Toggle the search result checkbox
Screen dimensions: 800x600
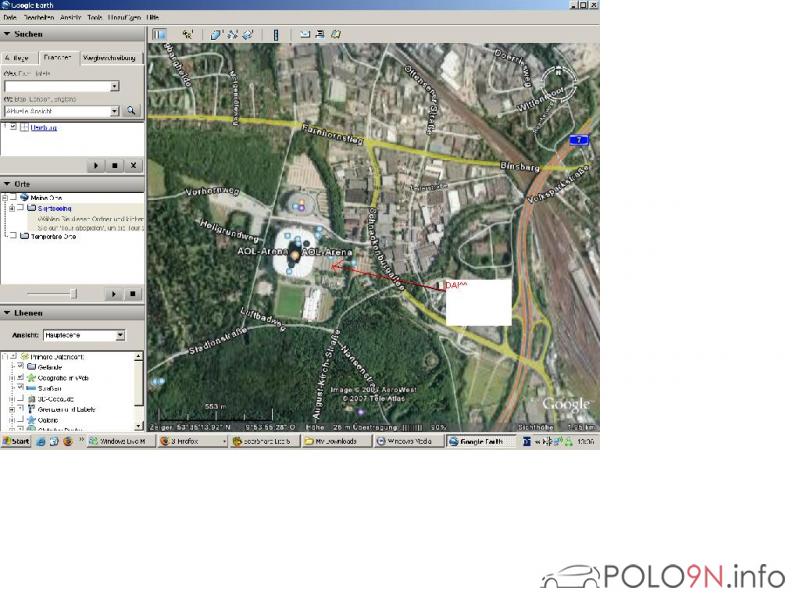(x=13, y=127)
